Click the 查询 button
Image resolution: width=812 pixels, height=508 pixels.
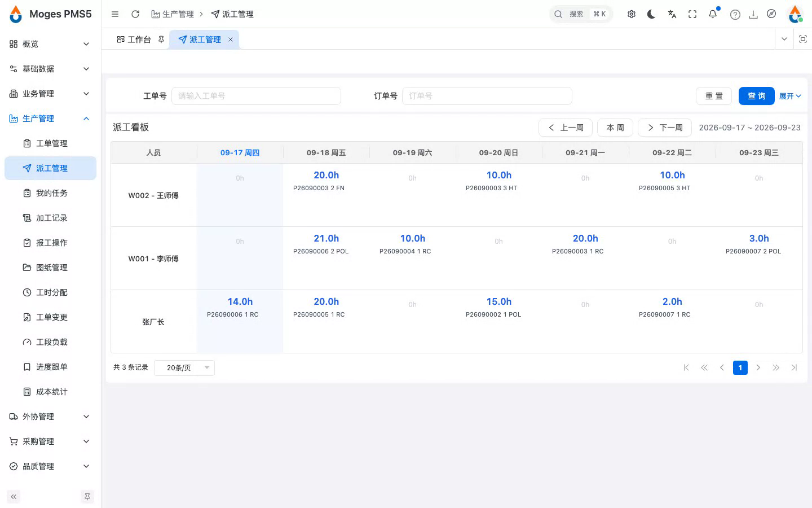click(757, 96)
